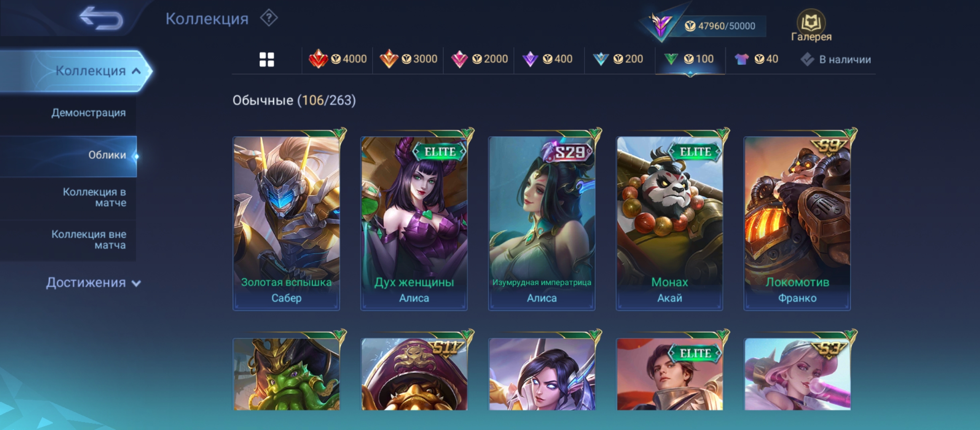Filter skins by the 4000 red gem tier
The image size is (980, 430).
point(337,59)
